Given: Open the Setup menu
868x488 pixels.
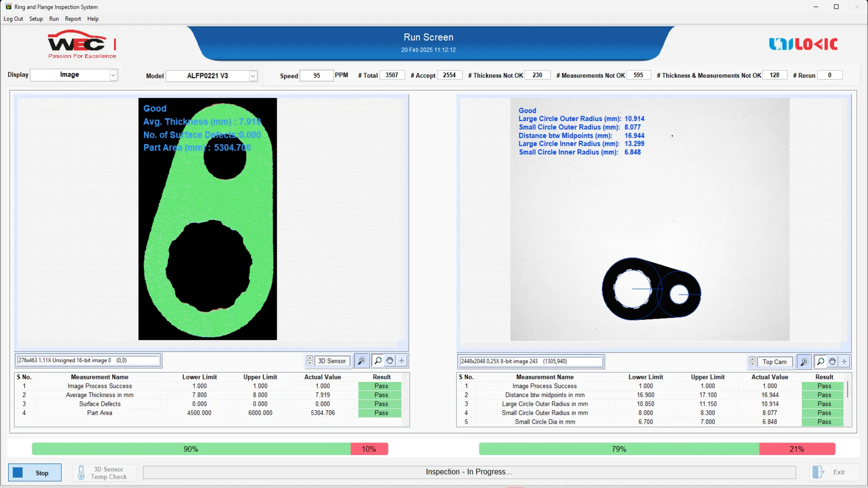Looking at the screenshot, I should pyautogui.click(x=36, y=19).
